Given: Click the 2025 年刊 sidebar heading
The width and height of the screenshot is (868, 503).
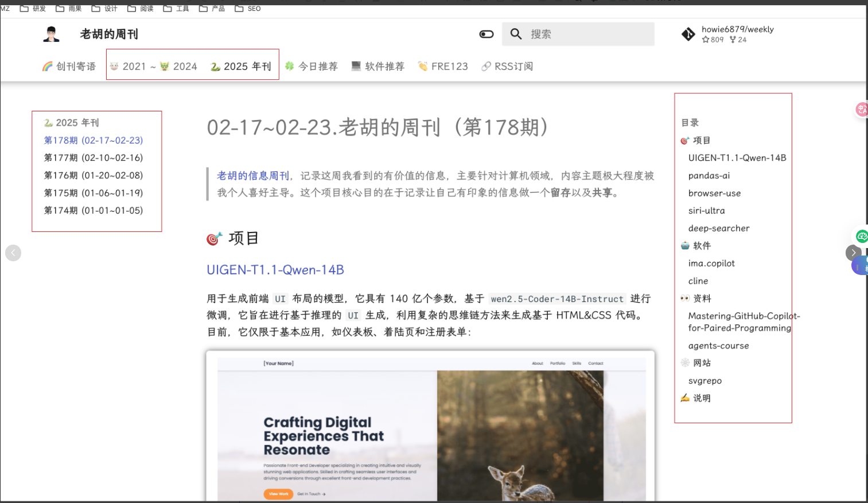Looking at the screenshot, I should coord(72,122).
